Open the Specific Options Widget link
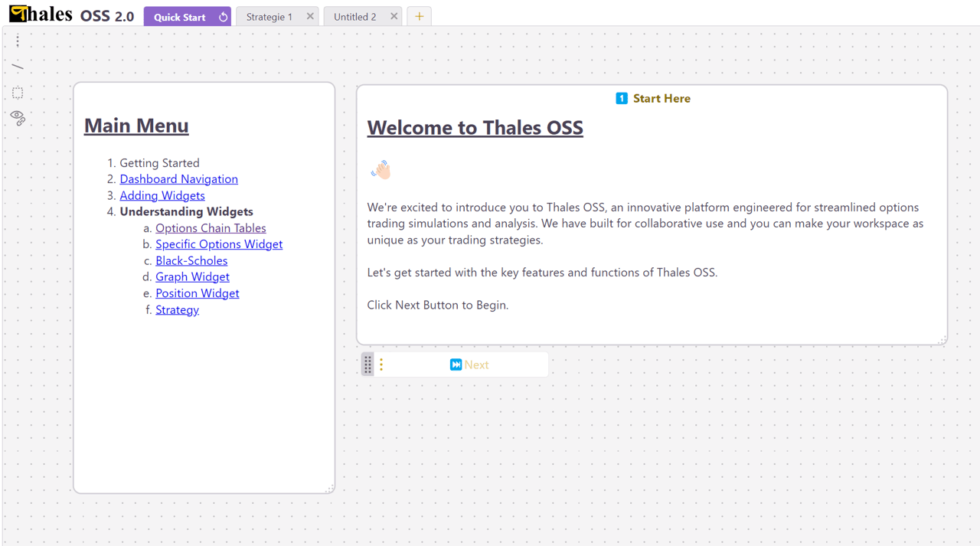This screenshot has width=980, height=546. (219, 244)
